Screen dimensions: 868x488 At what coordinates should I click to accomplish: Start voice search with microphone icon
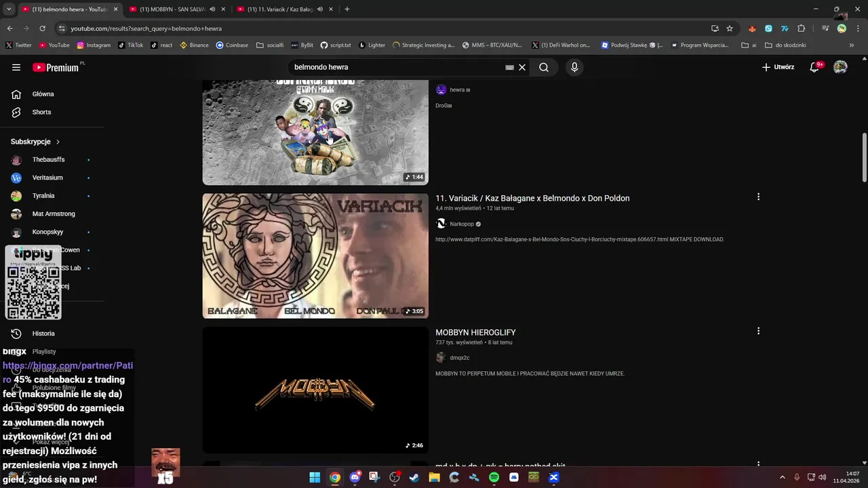(x=574, y=67)
